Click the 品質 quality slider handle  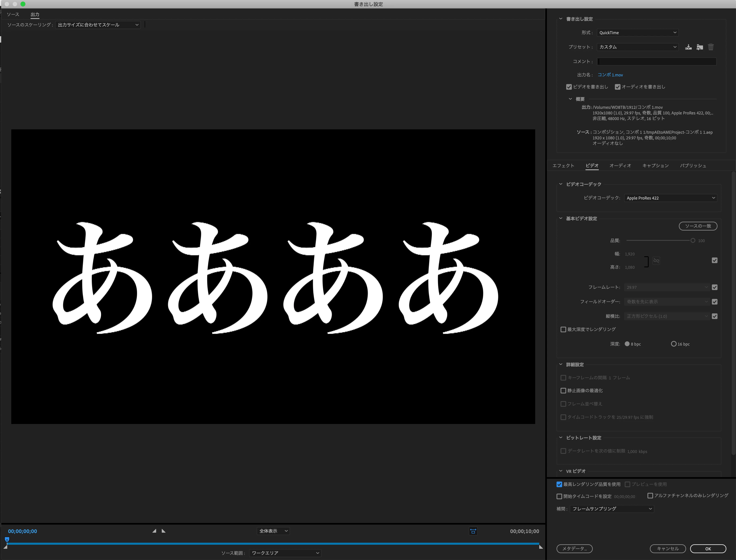693,241
